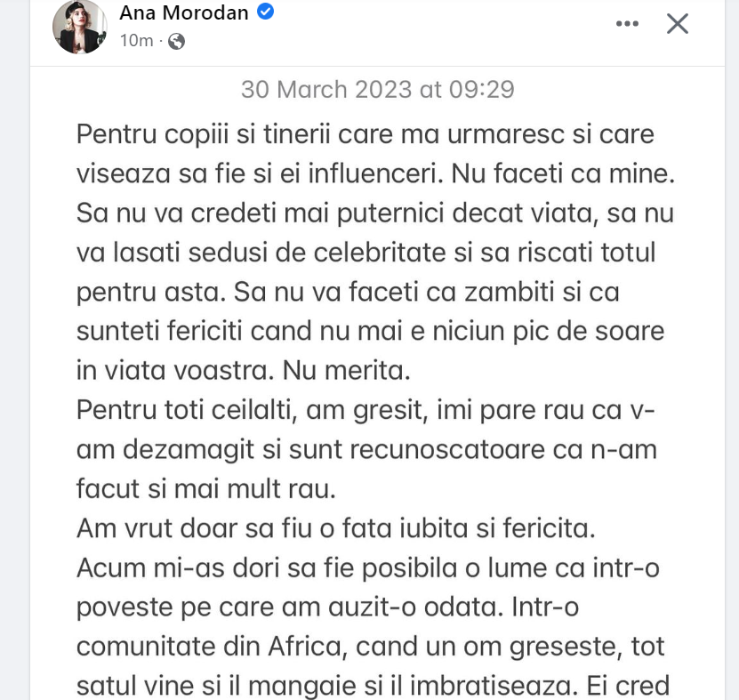739x700 pixels.
Task: Open Ana Morodan's profile via her name
Action: tap(185, 12)
